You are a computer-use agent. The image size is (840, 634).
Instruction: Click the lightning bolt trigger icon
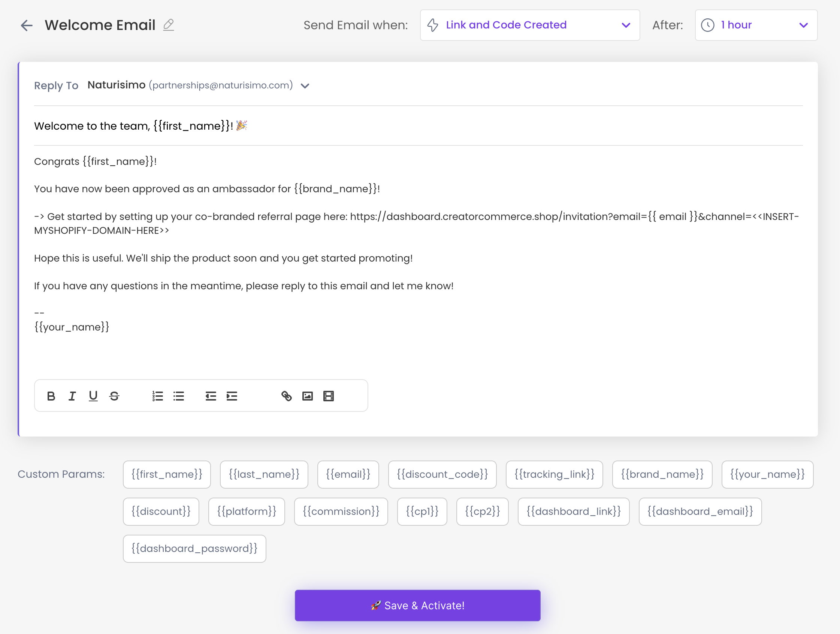coord(433,25)
